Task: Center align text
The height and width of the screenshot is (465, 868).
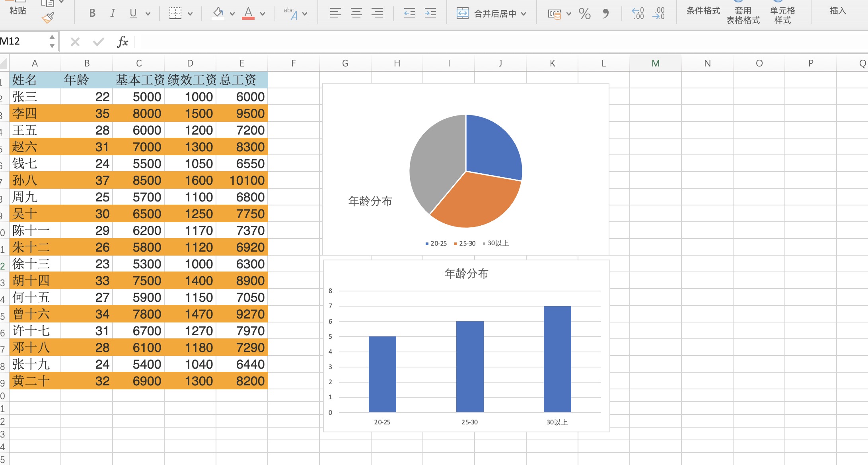Action: (356, 13)
